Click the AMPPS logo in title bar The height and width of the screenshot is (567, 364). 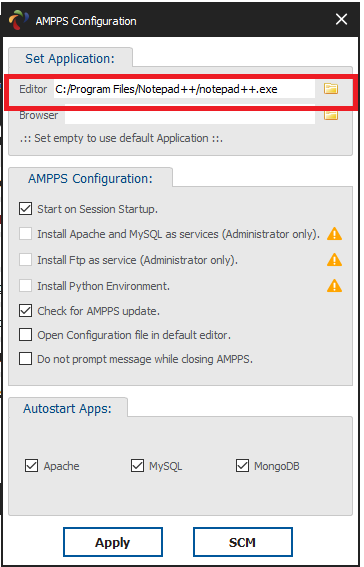(18, 20)
